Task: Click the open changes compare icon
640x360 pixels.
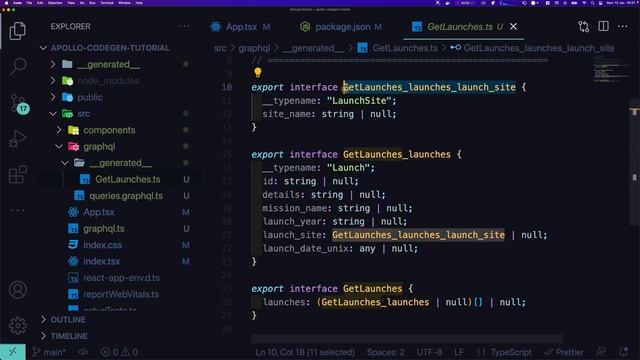Action: pyautogui.click(x=584, y=27)
